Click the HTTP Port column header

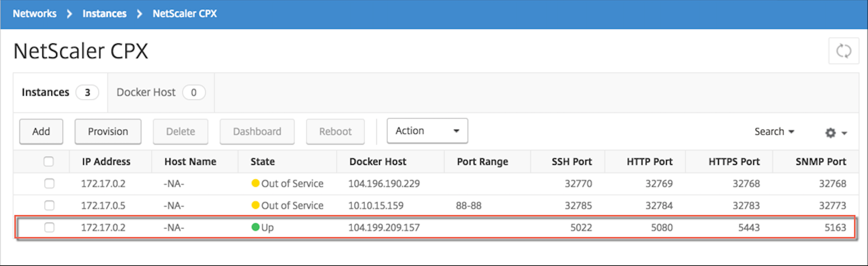tap(650, 162)
